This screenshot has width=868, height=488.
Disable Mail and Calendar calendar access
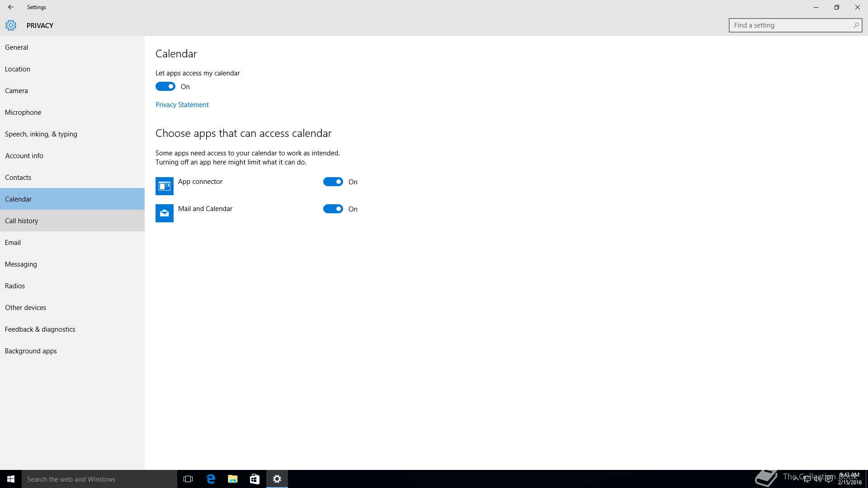coord(333,209)
